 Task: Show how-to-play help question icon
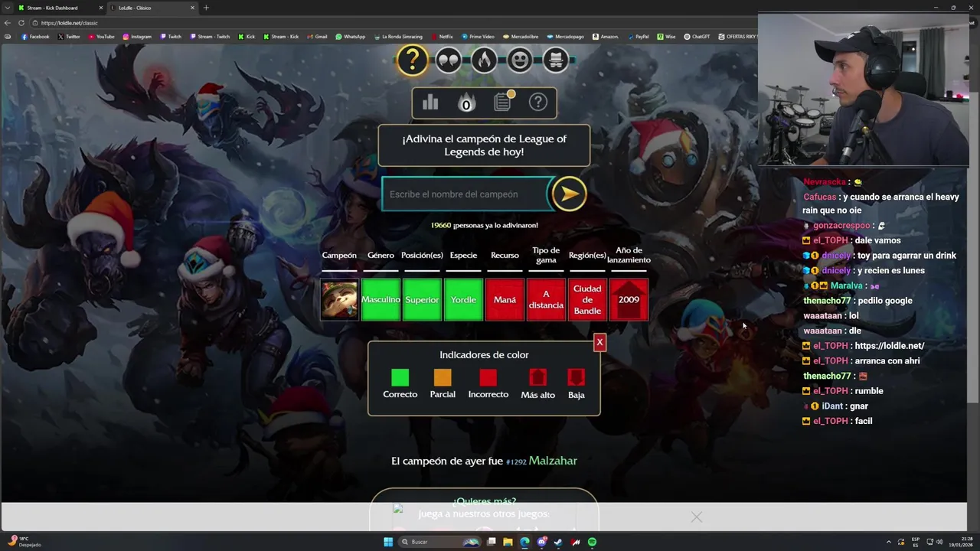tap(538, 102)
